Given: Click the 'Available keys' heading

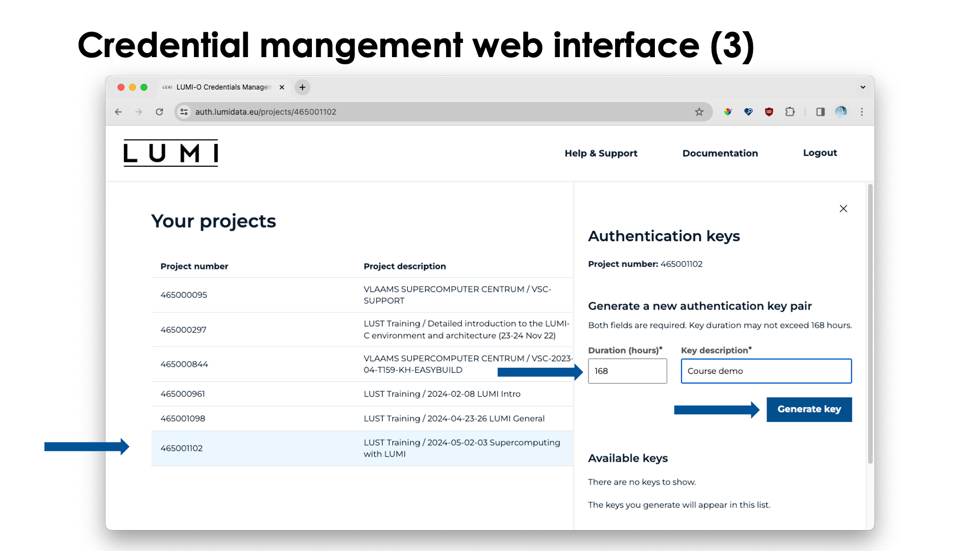Looking at the screenshot, I should (x=628, y=458).
